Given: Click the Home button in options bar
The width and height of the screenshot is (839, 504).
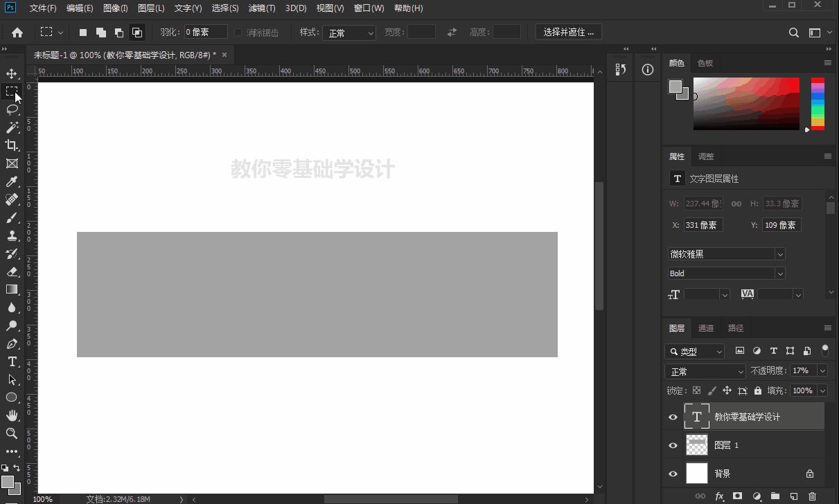Looking at the screenshot, I should (x=17, y=31).
